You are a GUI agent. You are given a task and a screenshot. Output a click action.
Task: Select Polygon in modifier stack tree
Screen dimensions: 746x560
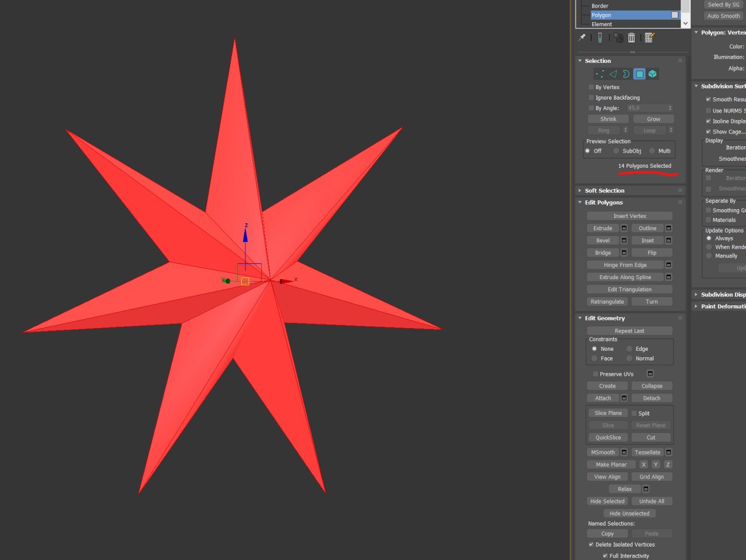(601, 15)
